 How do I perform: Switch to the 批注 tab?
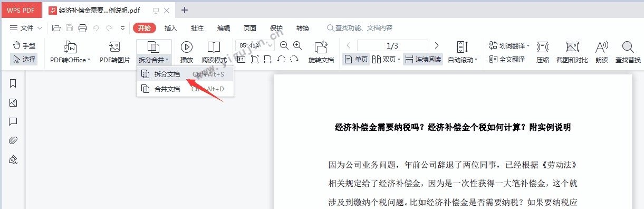pyautogui.click(x=197, y=28)
